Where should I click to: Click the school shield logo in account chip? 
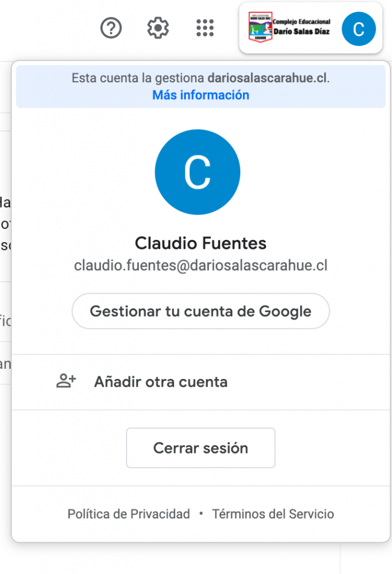(260, 27)
